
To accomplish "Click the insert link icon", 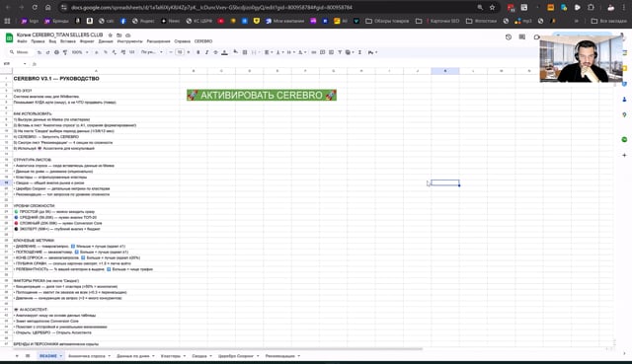I will 314,52.
